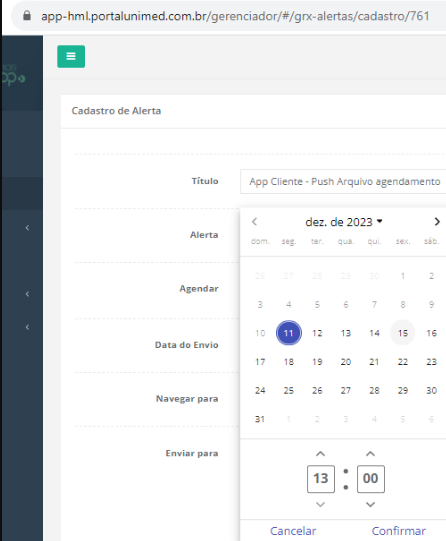Expand the second sidebar chevron item
Image resolution: width=446 pixels, height=541 pixels.
27,294
